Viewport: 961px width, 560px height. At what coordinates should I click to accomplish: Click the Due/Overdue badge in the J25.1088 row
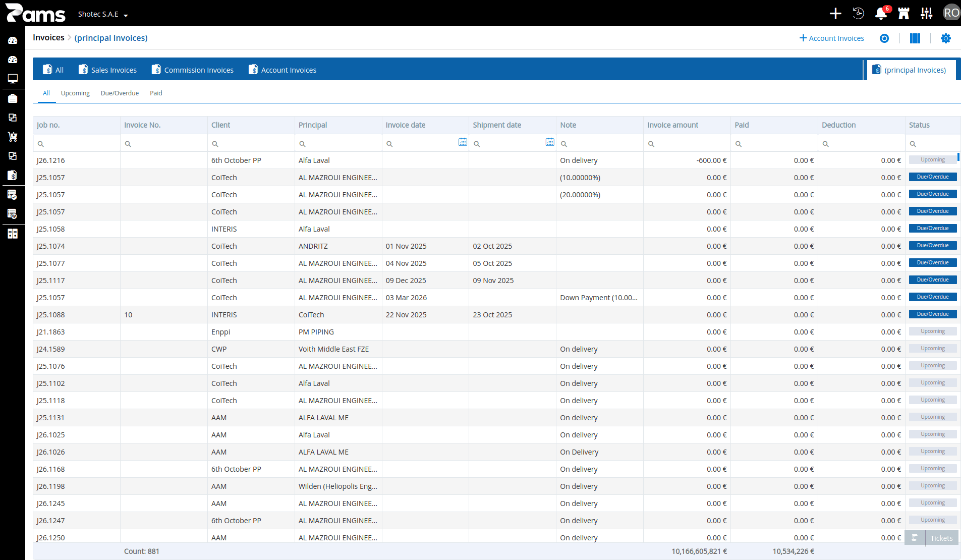tap(933, 314)
